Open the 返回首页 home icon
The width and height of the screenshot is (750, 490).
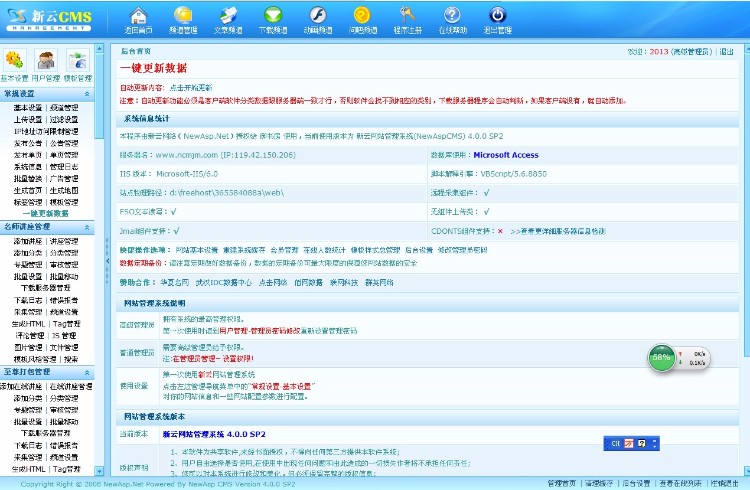(x=139, y=16)
